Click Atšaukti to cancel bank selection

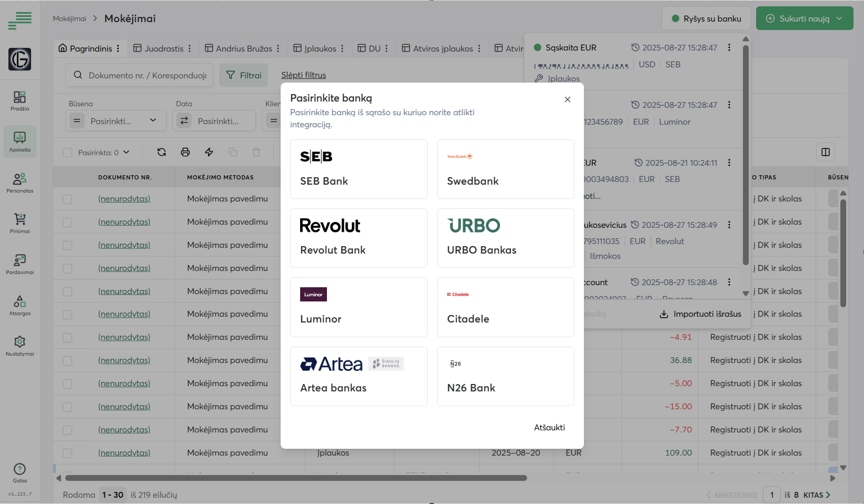point(549,427)
